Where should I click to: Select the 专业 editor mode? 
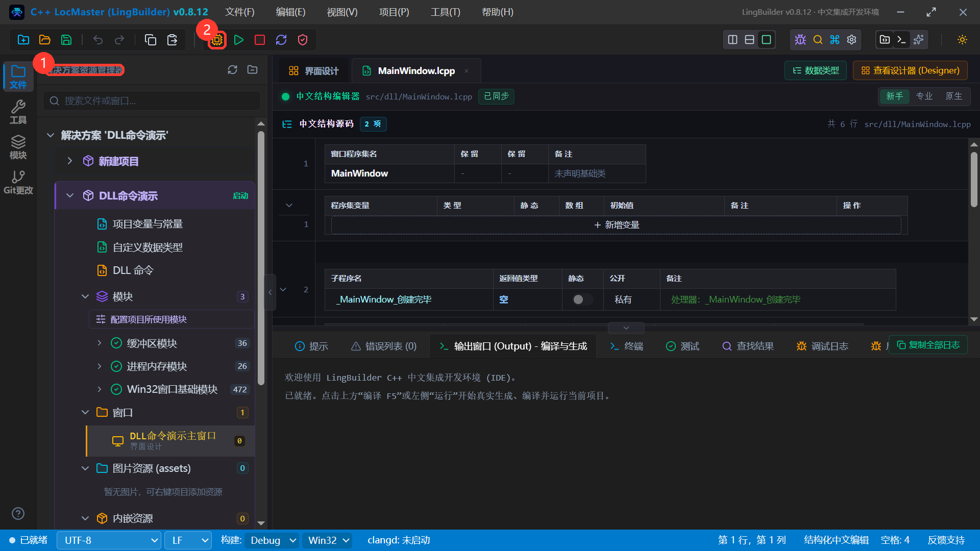(924, 96)
